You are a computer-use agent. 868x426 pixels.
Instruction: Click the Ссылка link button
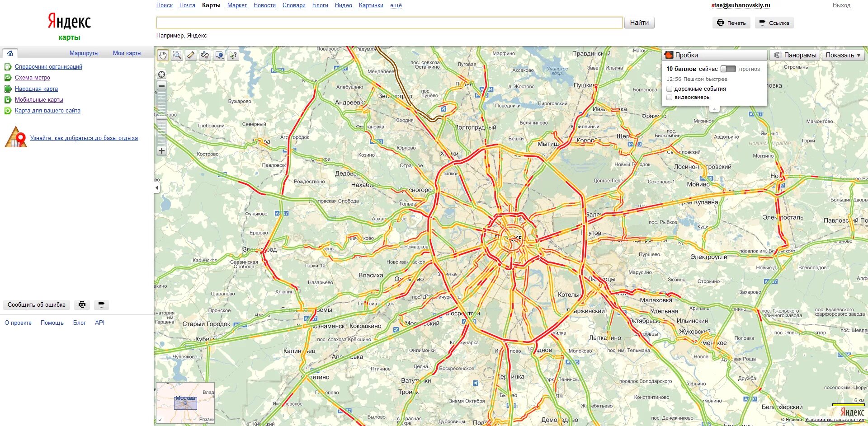(x=774, y=23)
